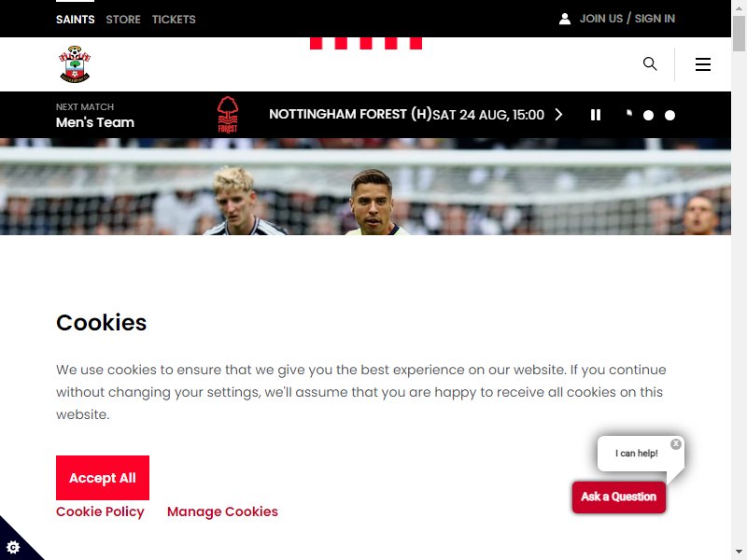This screenshot has width=747, height=560.
Task: Select the second carousel indicator dot
Action: tap(648, 115)
